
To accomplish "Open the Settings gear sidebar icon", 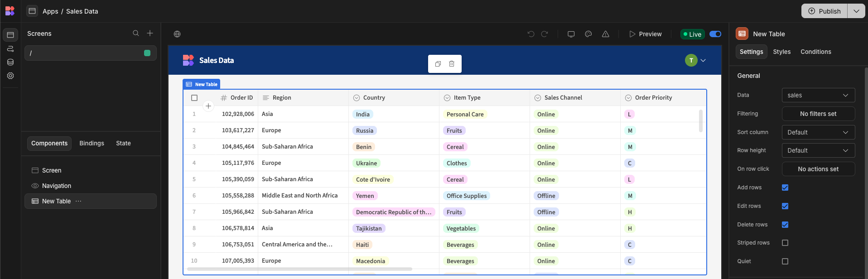I will coord(10,76).
